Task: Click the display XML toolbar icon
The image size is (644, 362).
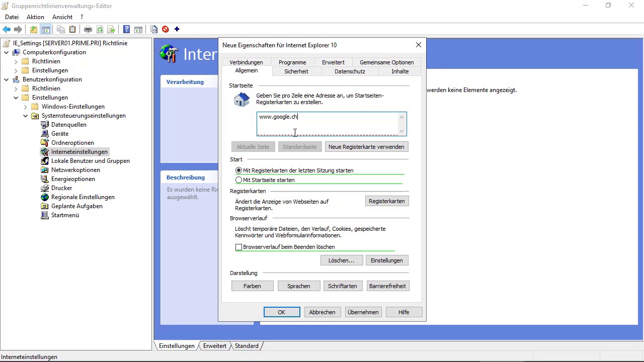Action: point(154,29)
